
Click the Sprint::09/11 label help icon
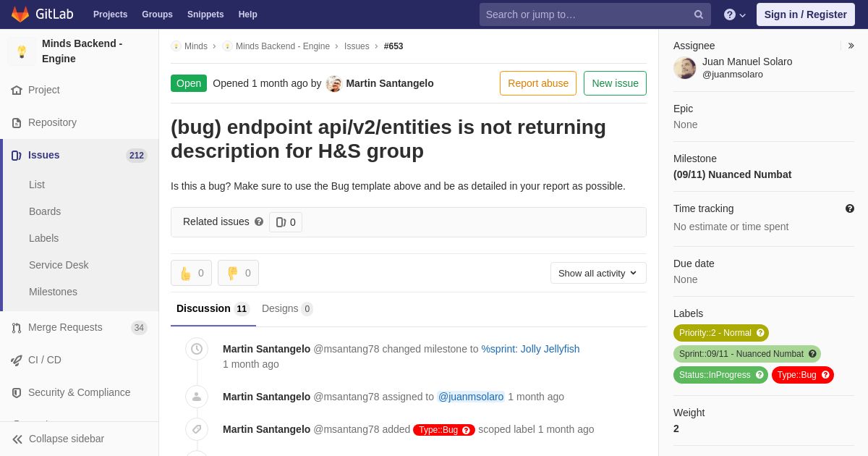(x=812, y=354)
